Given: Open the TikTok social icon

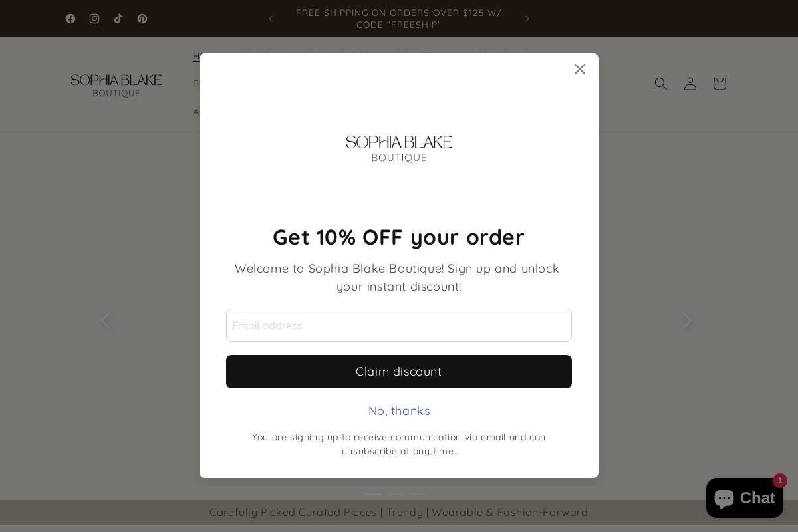Looking at the screenshot, I should (x=118, y=19).
